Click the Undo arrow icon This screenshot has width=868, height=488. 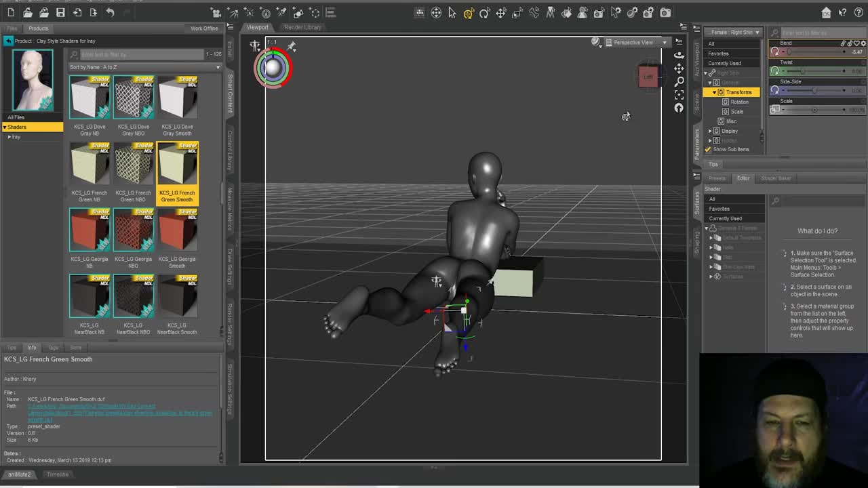pyautogui.click(x=110, y=12)
